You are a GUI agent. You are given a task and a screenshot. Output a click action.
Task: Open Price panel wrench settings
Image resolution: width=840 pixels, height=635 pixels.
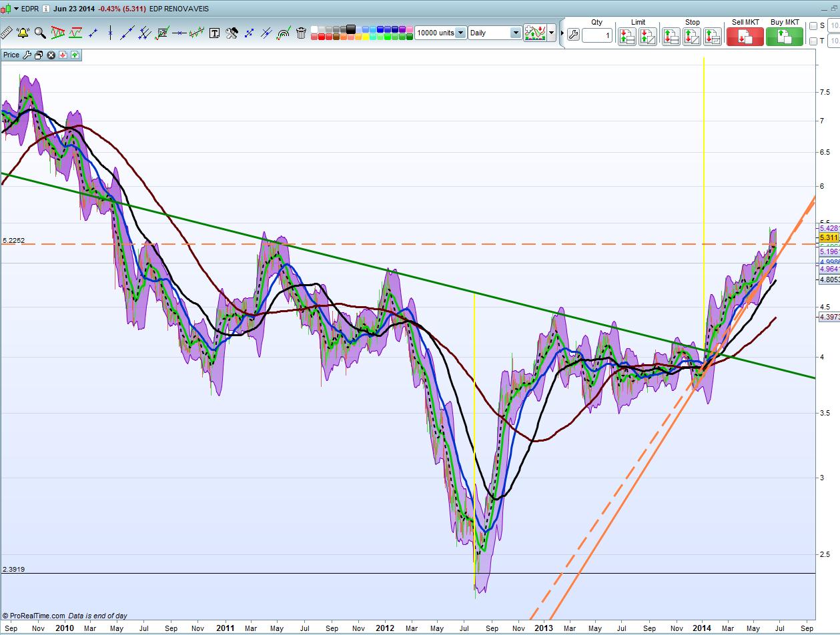27,55
